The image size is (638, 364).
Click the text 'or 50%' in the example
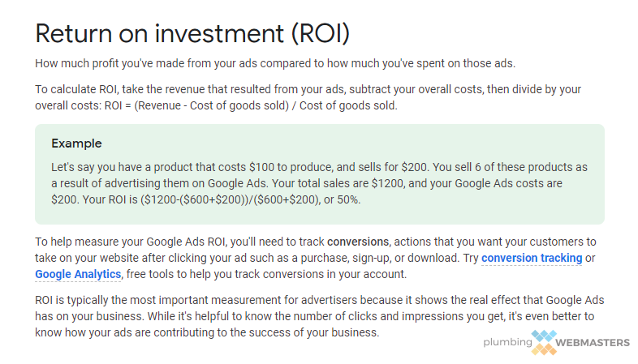[342, 200]
